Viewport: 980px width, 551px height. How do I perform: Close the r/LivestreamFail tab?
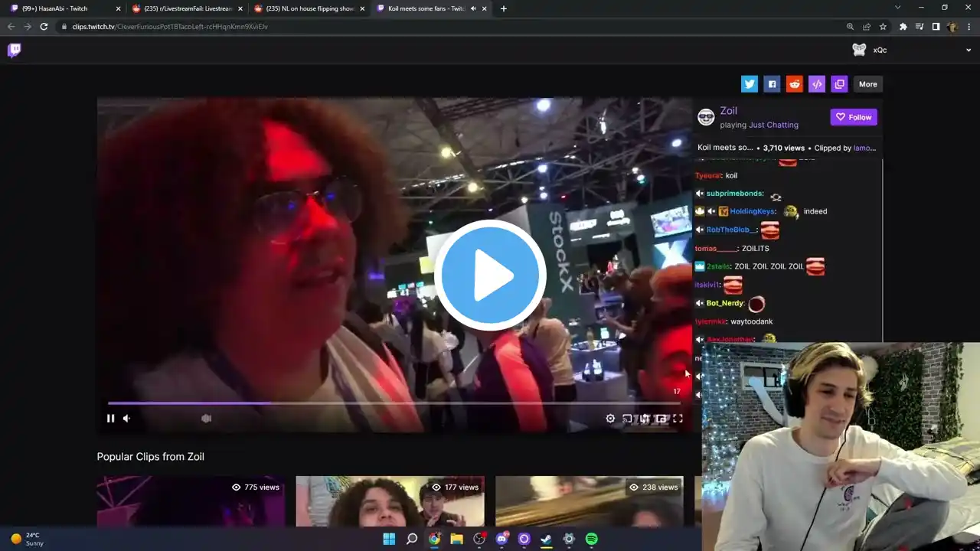tap(240, 8)
